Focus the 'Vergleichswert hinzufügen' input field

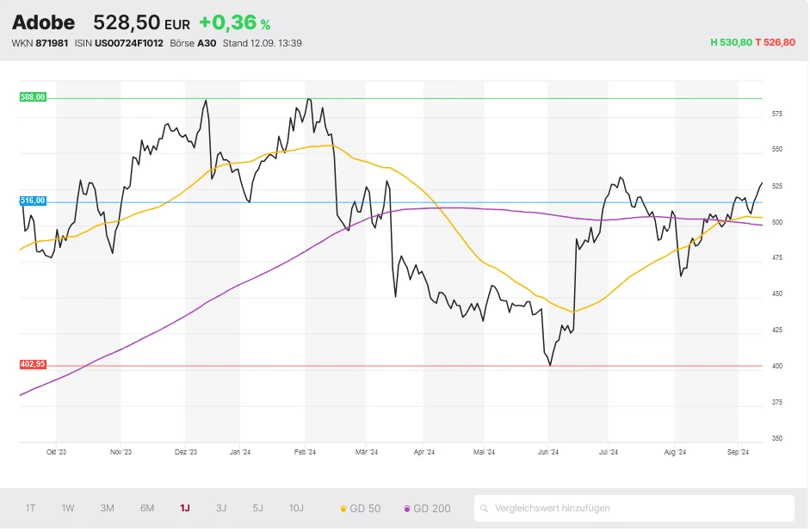637,509
